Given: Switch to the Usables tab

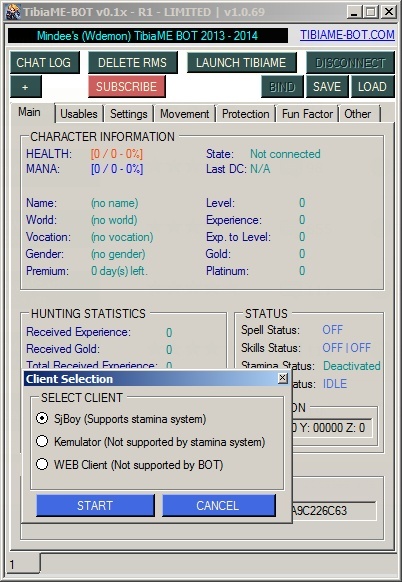Looking at the screenshot, I should 79,114.
